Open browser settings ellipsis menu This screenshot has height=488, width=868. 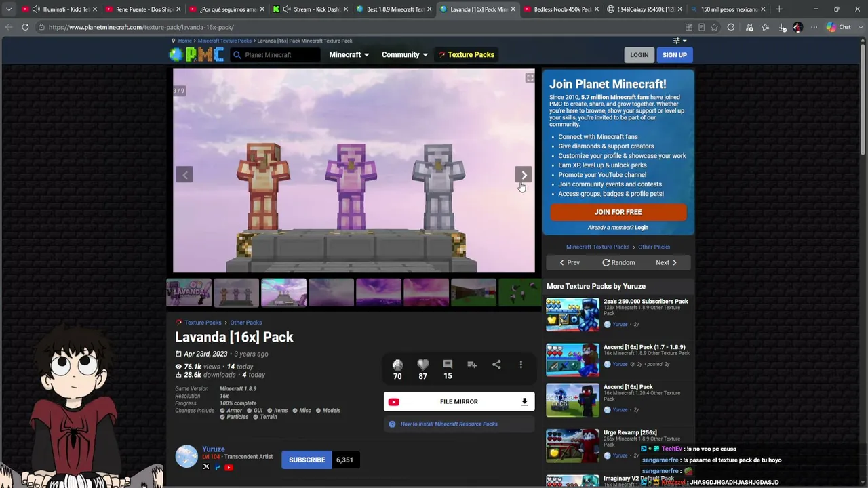[x=814, y=27]
